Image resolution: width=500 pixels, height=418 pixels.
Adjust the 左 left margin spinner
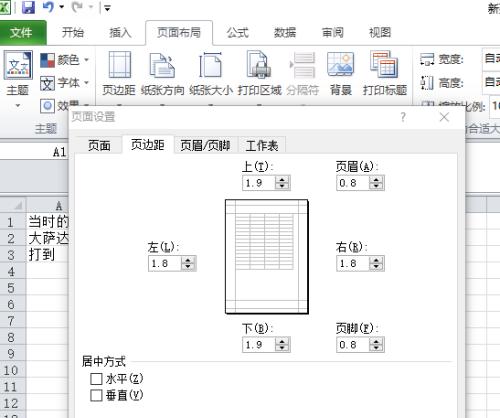coord(188,264)
